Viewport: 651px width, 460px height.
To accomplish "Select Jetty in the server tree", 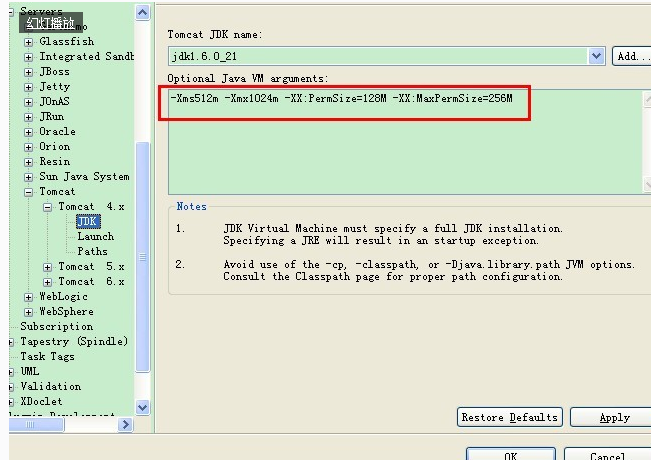I will (x=54, y=86).
